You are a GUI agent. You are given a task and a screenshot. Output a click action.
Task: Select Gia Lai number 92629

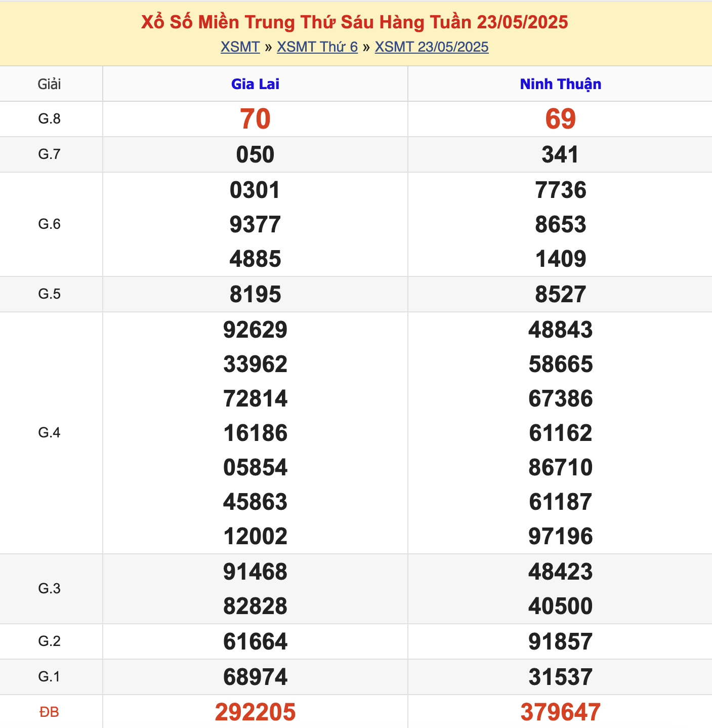coord(255,330)
